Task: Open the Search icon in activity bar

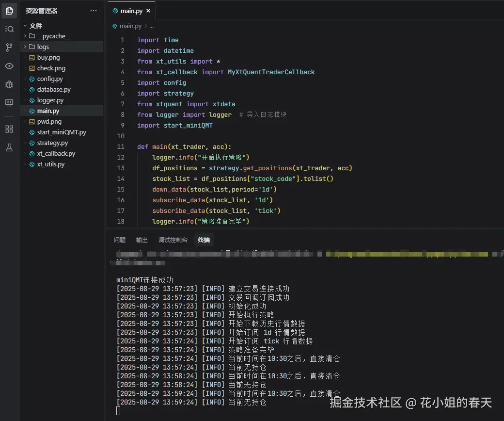Action: point(9,29)
